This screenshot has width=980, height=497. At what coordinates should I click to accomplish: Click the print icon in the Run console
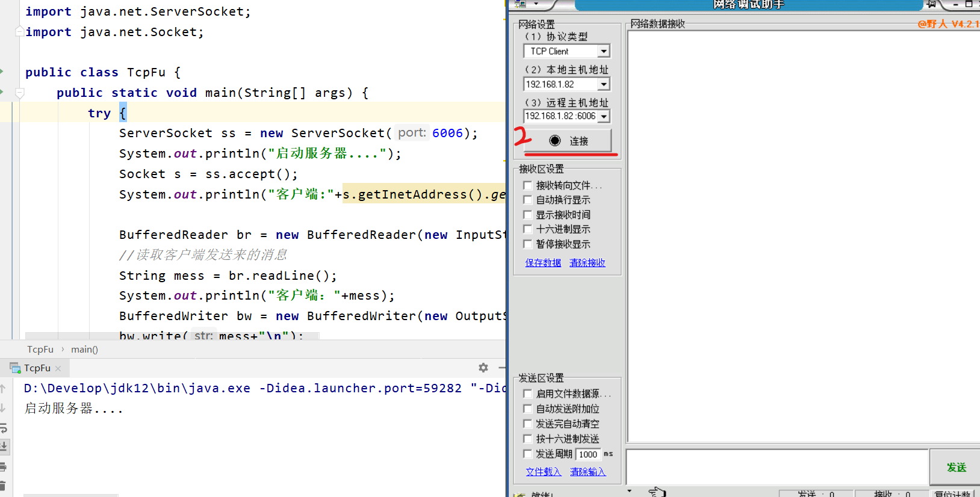[3, 466]
